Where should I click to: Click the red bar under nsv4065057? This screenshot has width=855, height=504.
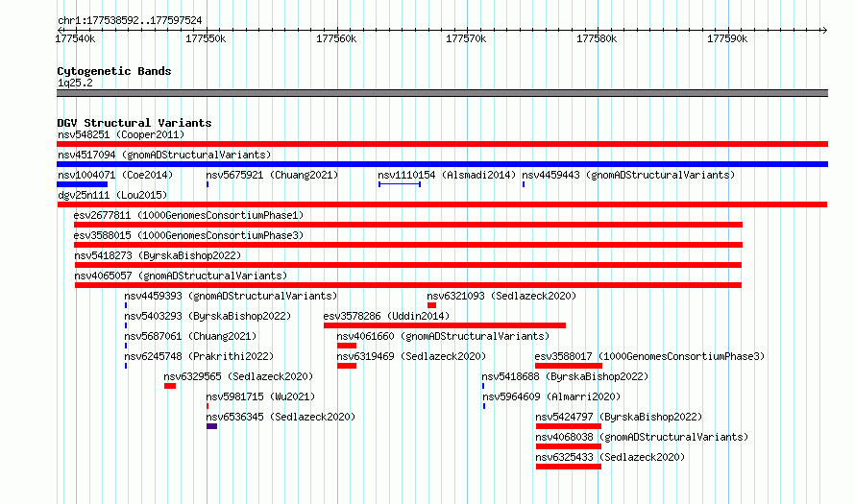[408, 285]
